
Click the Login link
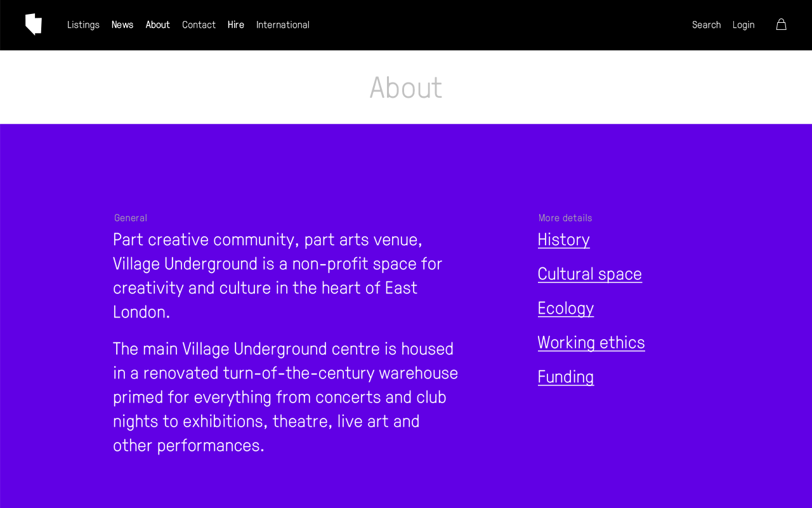pos(743,25)
